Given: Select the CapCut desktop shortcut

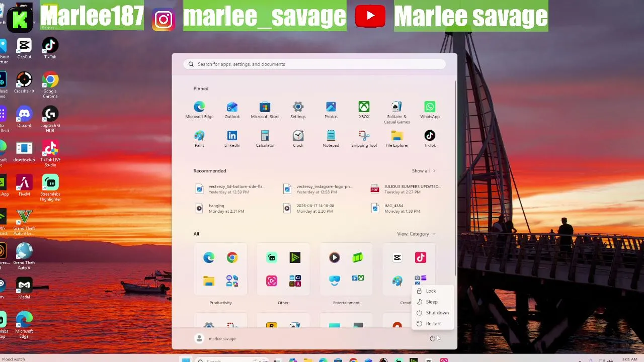Looking at the screenshot, I should 24,49.
